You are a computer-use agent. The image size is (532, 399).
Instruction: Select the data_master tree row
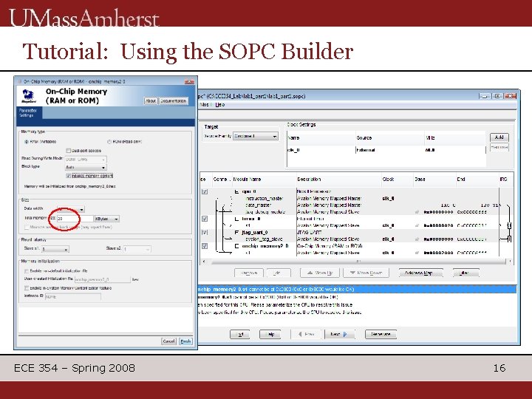[258, 205]
